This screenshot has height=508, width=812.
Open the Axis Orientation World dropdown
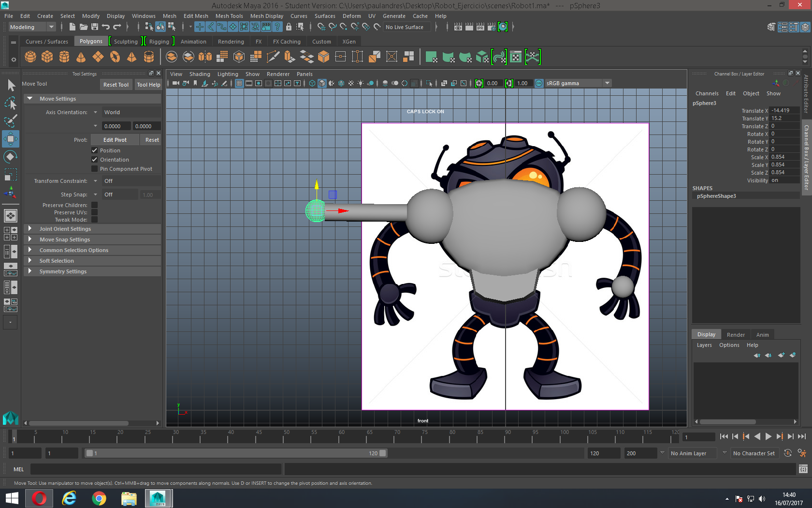coord(130,112)
